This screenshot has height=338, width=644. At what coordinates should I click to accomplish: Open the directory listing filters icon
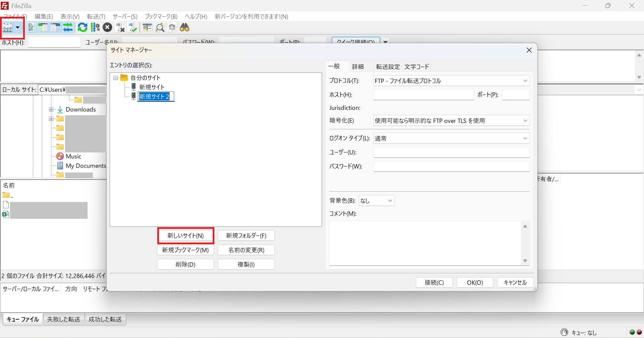coord(147,27)
